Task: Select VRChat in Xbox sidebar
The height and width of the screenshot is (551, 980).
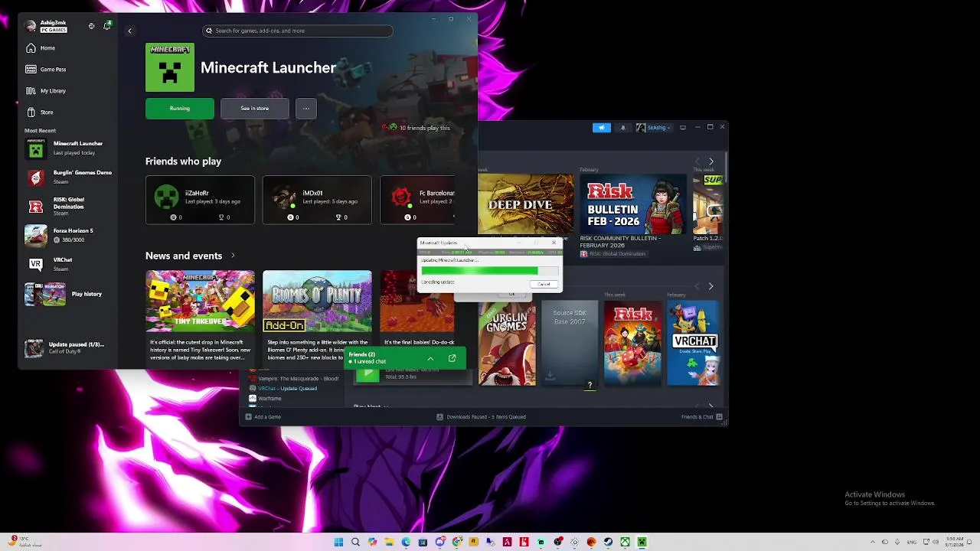Action: click(68, 264)
